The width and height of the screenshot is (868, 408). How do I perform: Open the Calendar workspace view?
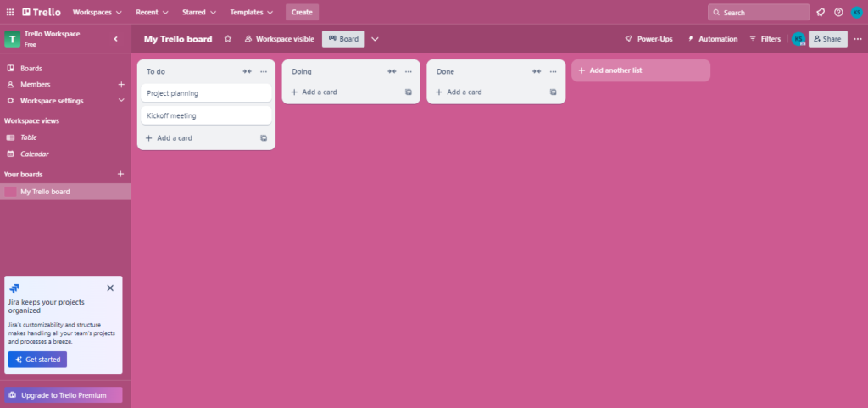(x=34, y=154)
